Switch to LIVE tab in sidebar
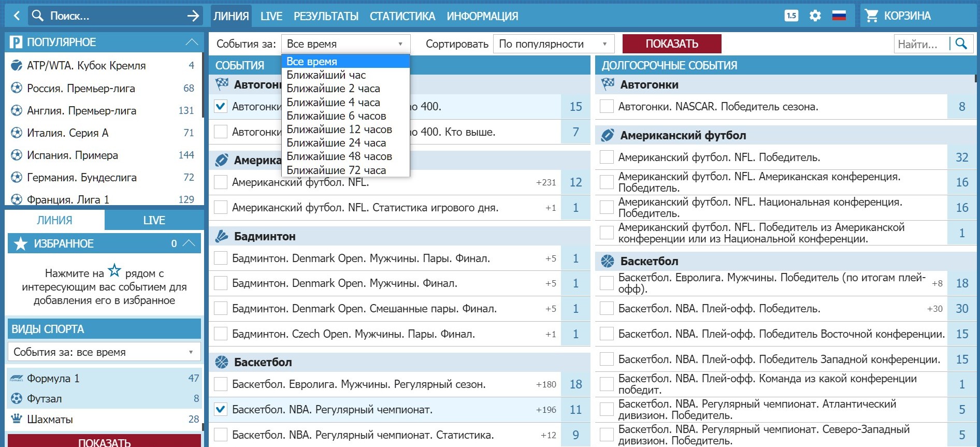Image resolution: width=980 pixels, height=447 pixels. (x=154, y=220)
